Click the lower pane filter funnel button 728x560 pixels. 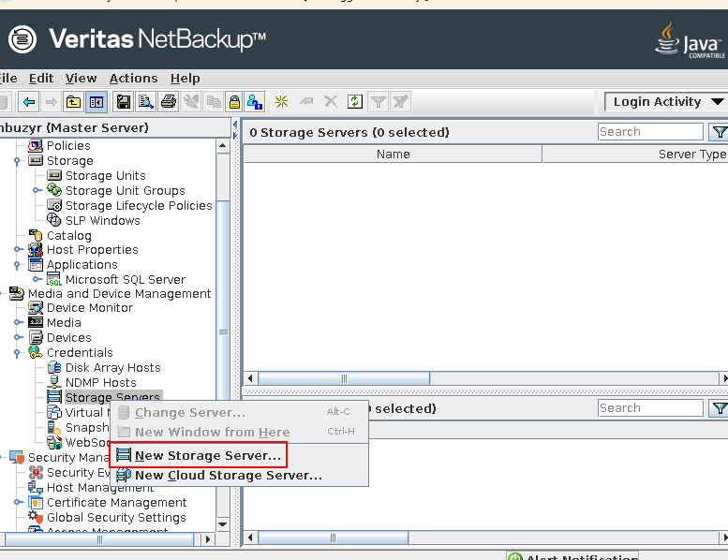tap(719, 408)
